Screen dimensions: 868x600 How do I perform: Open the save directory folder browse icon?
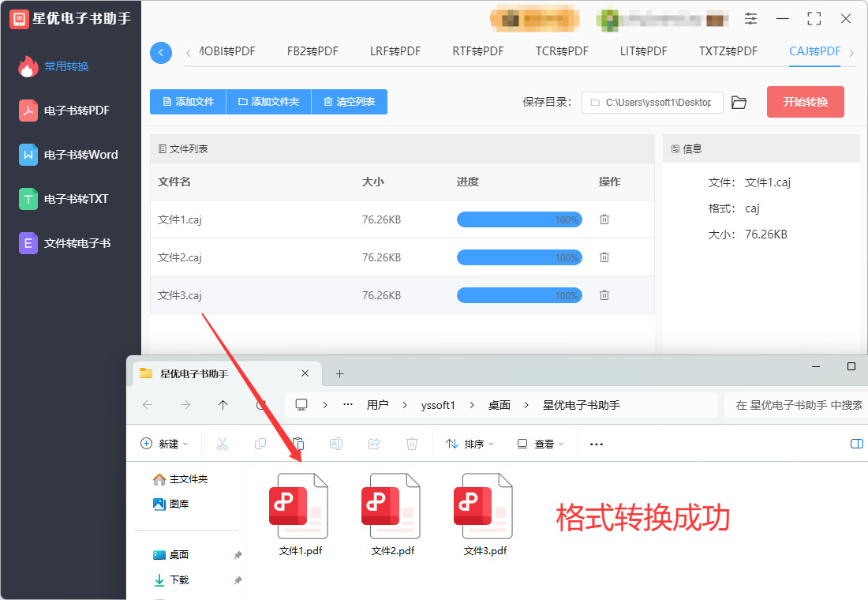click(x=739, y=103)
